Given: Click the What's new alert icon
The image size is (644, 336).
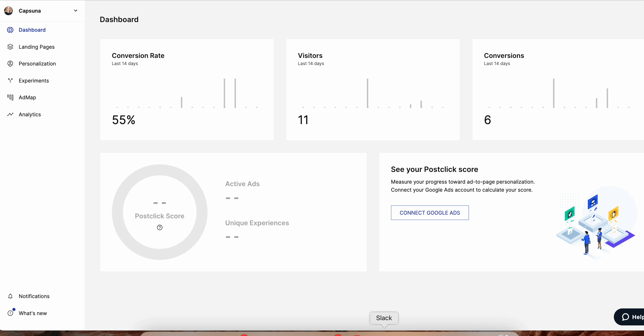Looking at the screenshot, I should pos(10,313).
